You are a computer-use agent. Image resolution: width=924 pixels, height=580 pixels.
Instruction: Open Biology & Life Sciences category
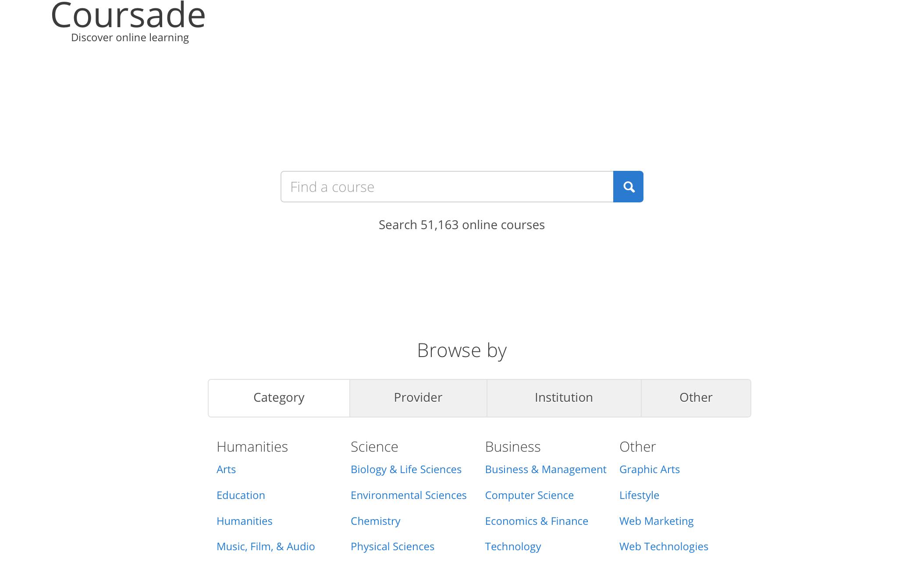click(406, 470)
